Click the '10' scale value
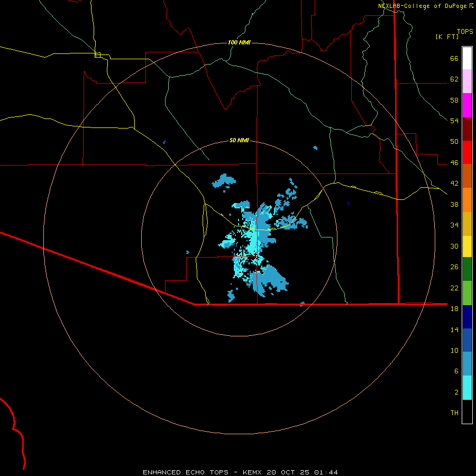This screenshot has height=476, width=476. pyautogui.click(x=454, y=350)
